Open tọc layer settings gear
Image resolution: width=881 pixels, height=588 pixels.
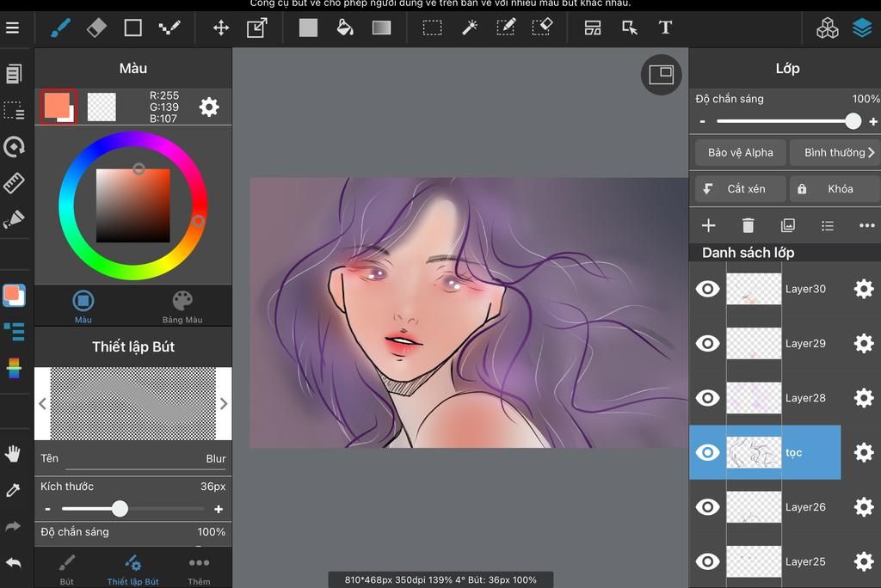point(864,452)
